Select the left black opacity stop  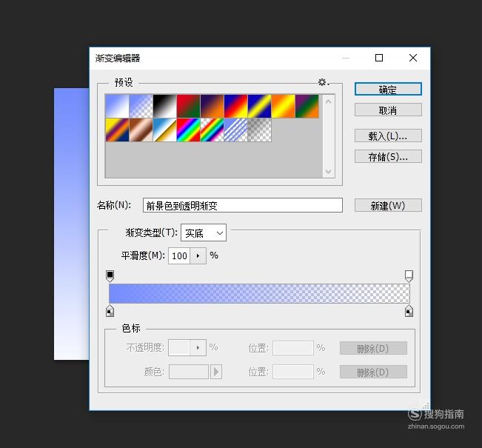tap(110, 275)
